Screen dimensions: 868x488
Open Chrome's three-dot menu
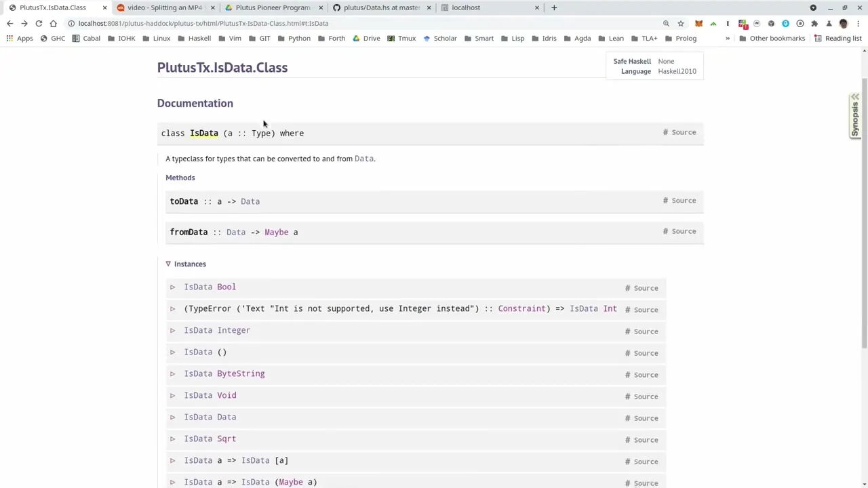[859, 23]
